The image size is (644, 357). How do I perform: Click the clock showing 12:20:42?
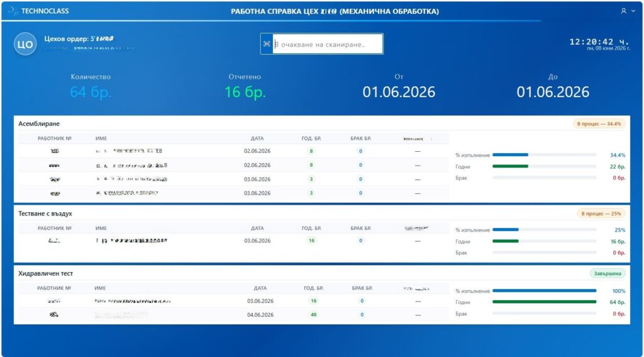click(x=599, y=42)
